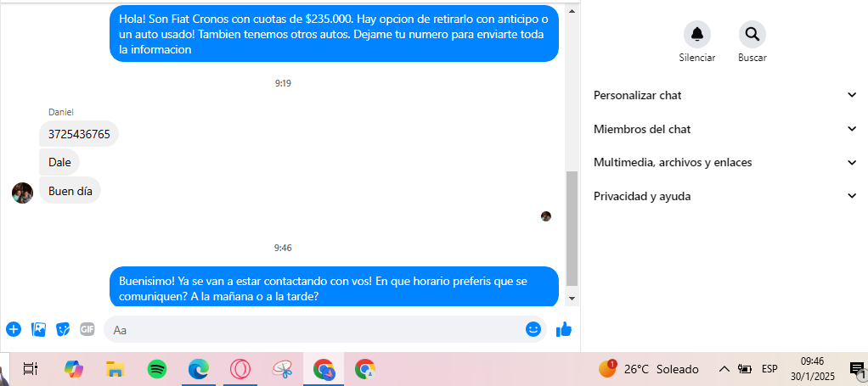Open Spotify from the taskbar
Image resolution: width=868 pixels, height=386 pixels.
click(157, 369)
